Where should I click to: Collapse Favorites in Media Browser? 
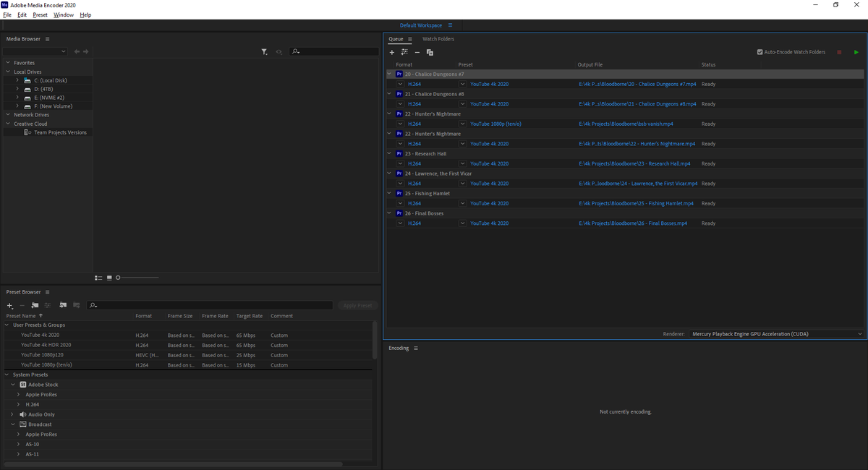[7, 63]
